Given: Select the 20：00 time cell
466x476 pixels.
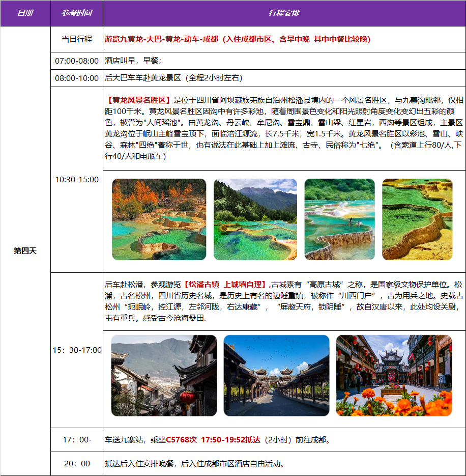Looking at the screenshot, I should click(77, 464).
